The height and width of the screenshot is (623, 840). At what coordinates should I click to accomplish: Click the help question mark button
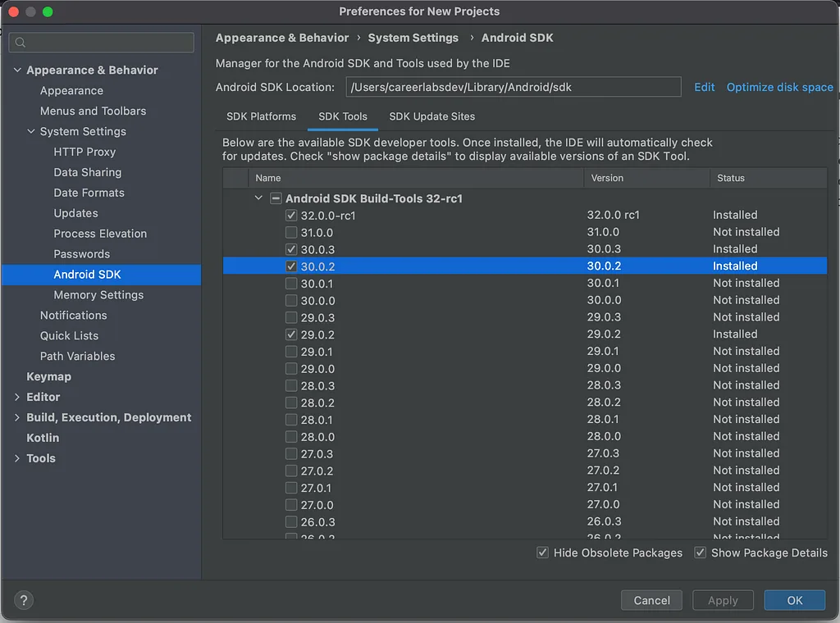24,600
